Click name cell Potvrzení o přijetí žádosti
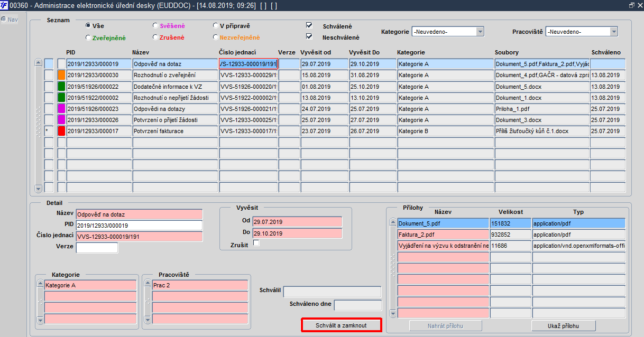This screenshot has width=644, height=337. point(175,119)
